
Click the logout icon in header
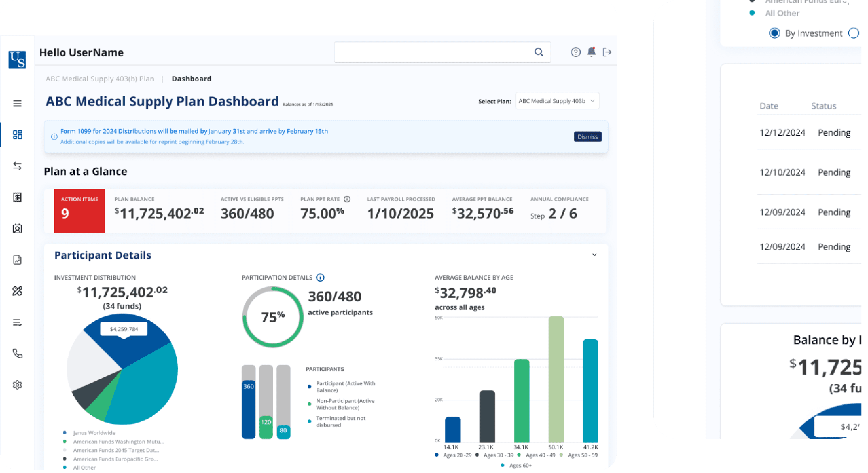(x=607, y=52)
